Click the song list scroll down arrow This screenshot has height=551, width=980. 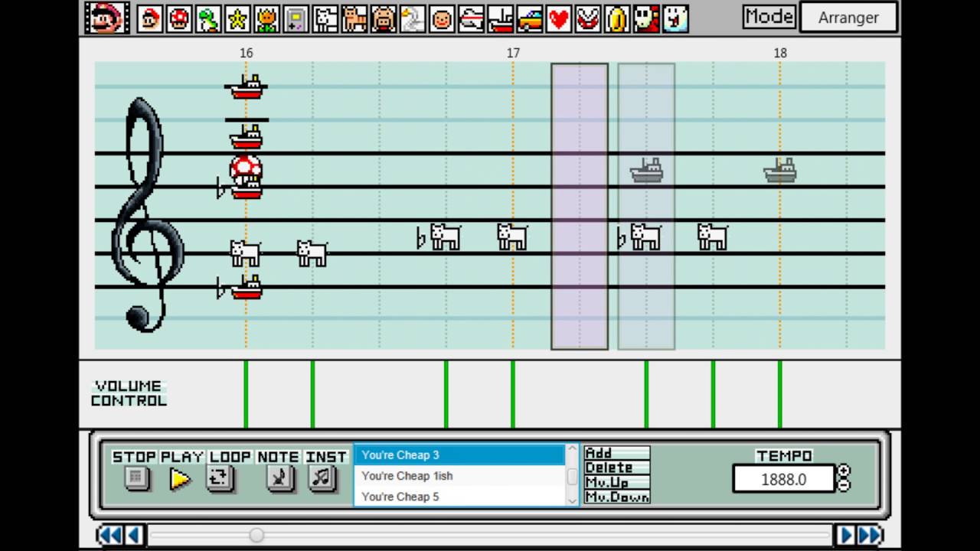(571, 500)
